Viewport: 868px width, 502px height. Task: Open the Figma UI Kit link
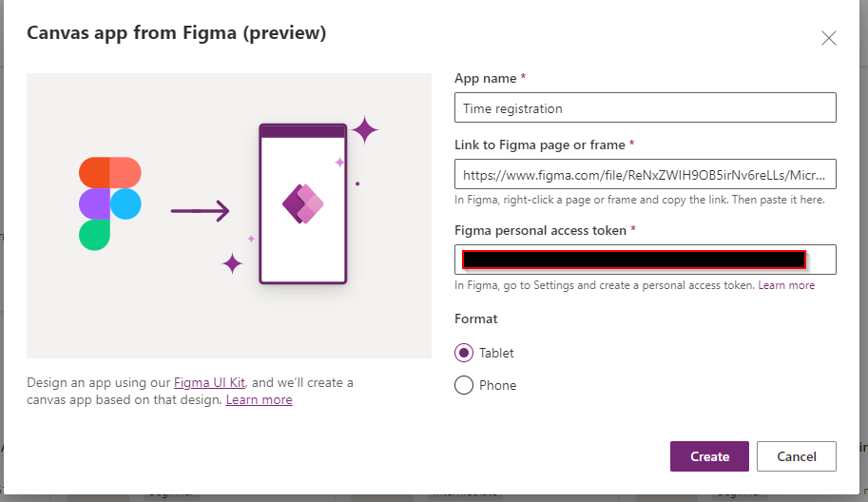[209, 382]
